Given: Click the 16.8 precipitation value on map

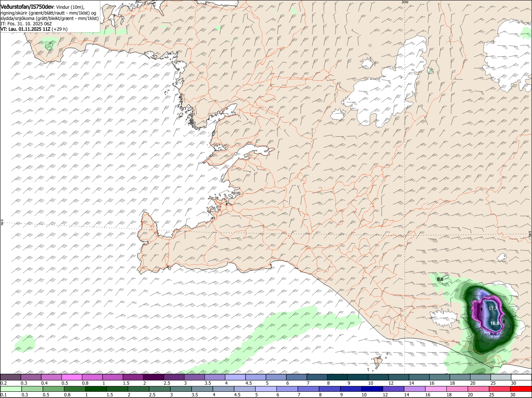Looking at the screenshot, I should click(x=495, y=323).
